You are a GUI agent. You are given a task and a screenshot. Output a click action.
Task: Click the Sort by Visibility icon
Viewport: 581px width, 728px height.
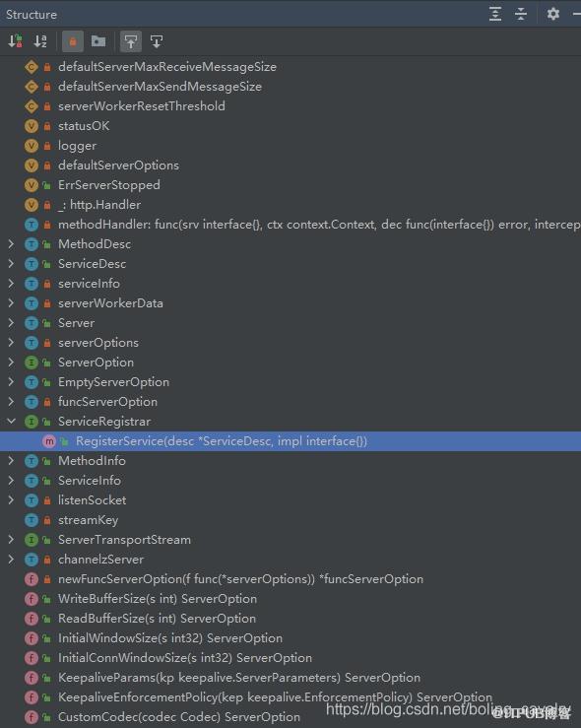(16, 41)
